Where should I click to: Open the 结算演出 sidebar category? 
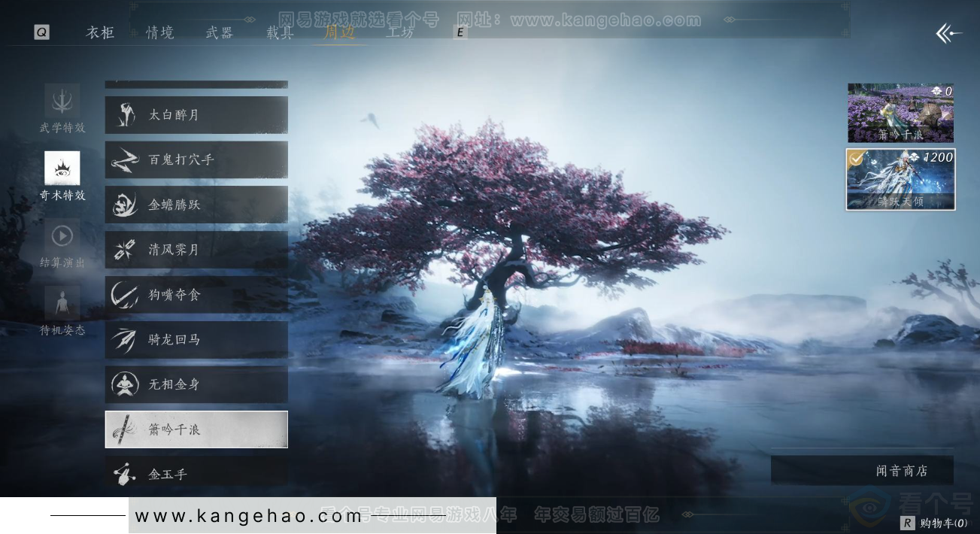[x=62, y=244]
